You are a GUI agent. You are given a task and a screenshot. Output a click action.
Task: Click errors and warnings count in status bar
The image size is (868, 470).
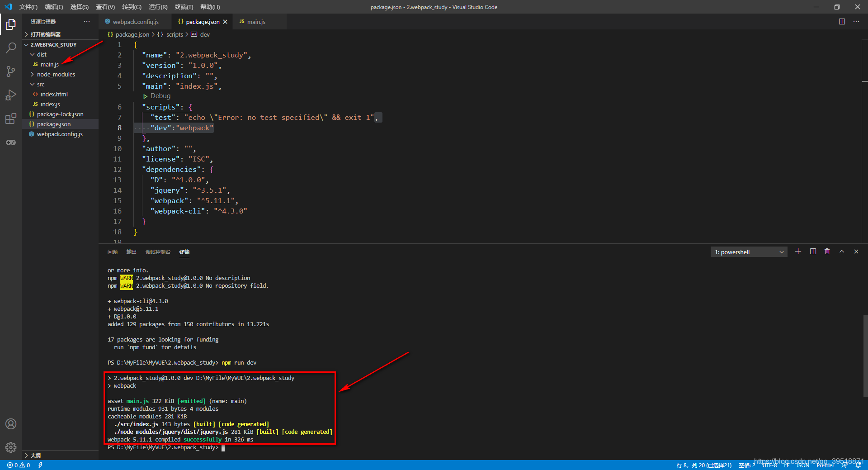(19, 465)
